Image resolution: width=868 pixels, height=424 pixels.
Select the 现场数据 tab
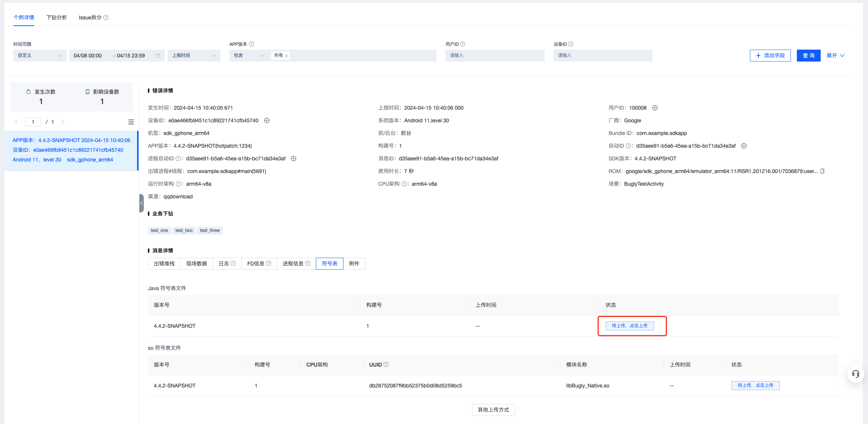pos(197,264)
